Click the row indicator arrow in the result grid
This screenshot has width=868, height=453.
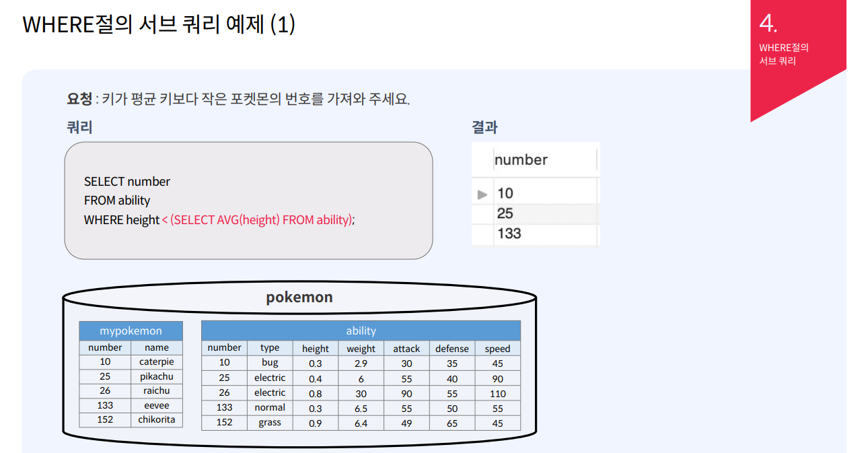click(x=482, y=194)
